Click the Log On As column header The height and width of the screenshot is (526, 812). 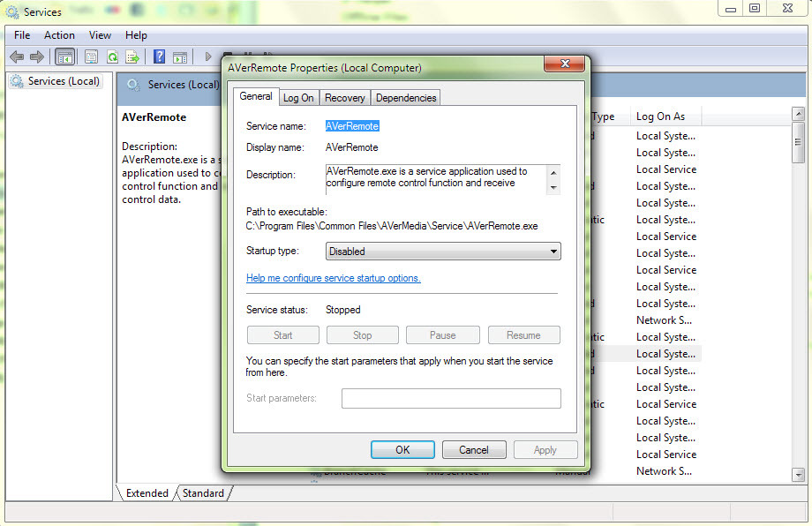[x=665, y=116]
